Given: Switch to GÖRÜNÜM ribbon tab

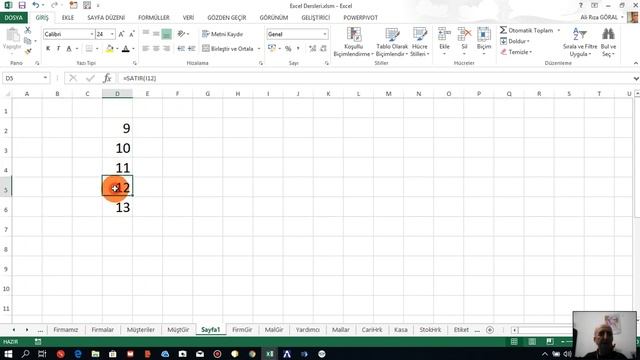Looking at the screenshot, I should click(274, 18).
